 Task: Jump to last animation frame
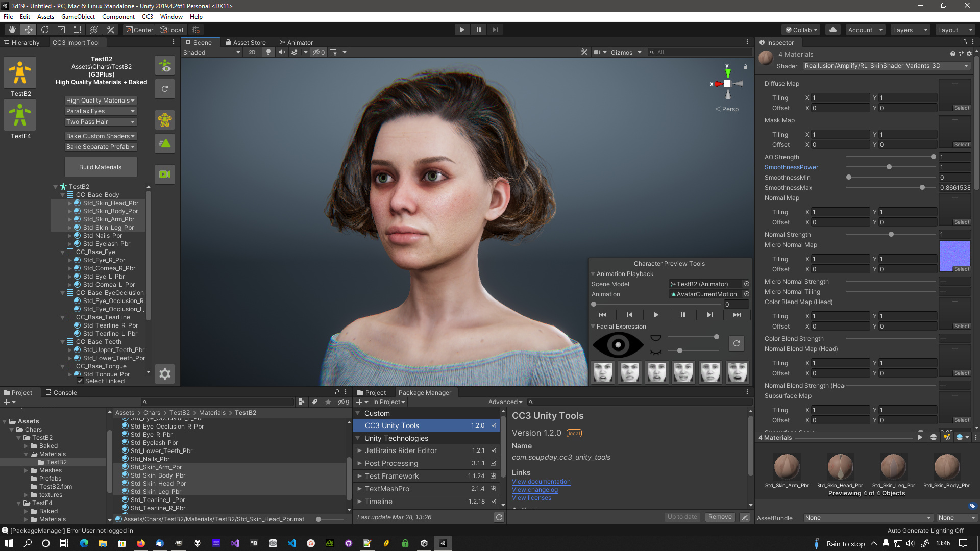[x=737, y=315]
